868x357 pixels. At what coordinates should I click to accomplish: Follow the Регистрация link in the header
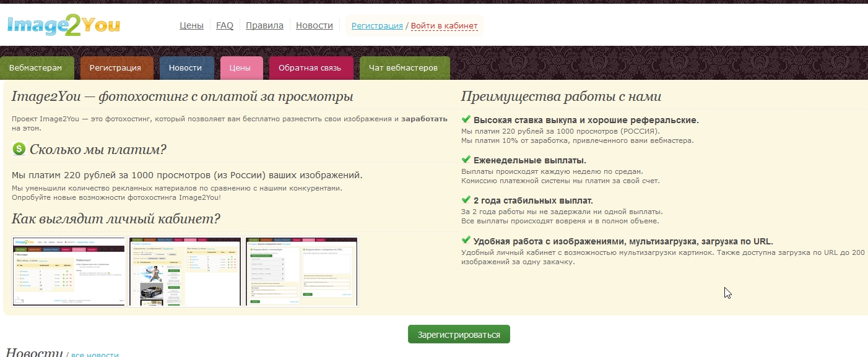pyautogui.click(x=377, y=25)
